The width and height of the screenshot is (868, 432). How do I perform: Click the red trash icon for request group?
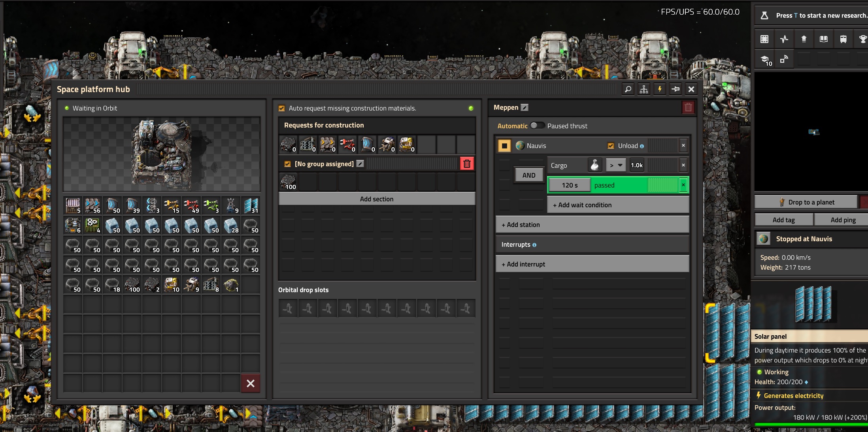click(x=467, y=163)
